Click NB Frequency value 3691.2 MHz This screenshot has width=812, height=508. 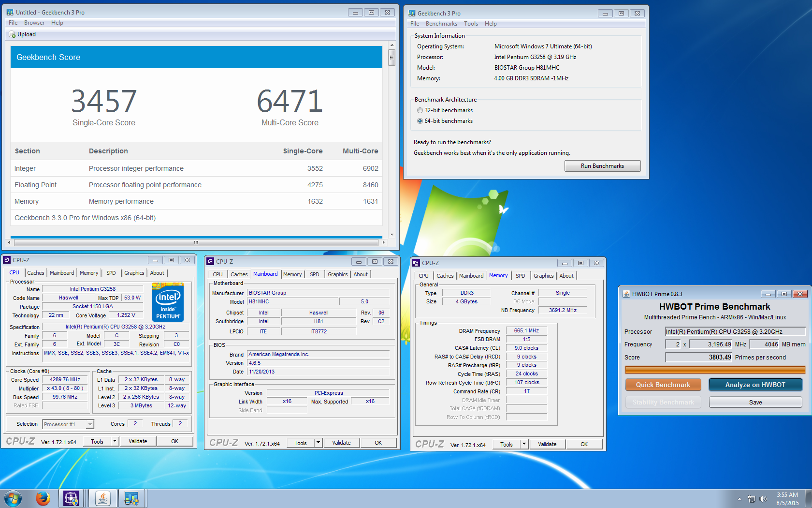coord(563,310)
